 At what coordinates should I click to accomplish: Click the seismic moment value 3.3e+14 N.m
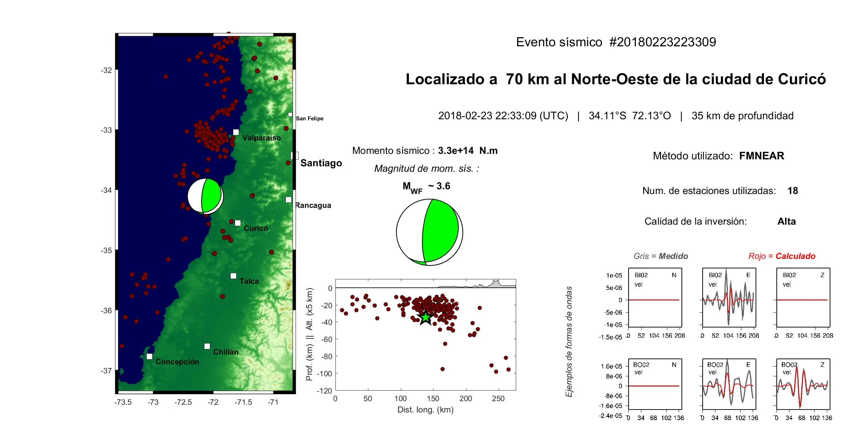coord(468,151)
